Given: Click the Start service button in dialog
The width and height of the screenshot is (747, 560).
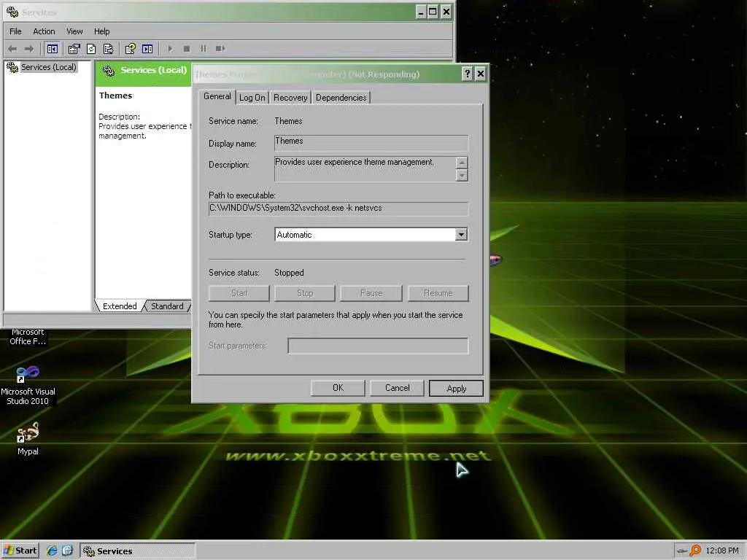Looking at the screenshot, I should point(239,293).
